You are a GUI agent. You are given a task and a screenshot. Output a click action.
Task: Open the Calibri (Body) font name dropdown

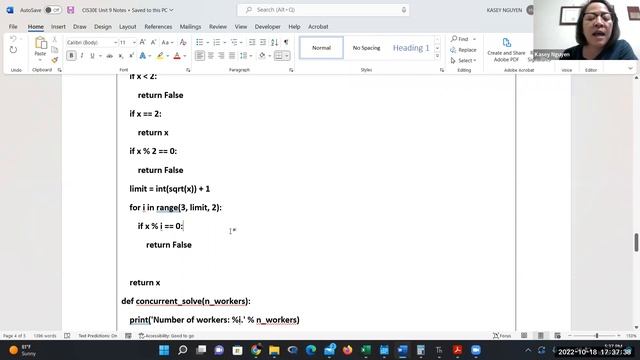pos(116,42)
